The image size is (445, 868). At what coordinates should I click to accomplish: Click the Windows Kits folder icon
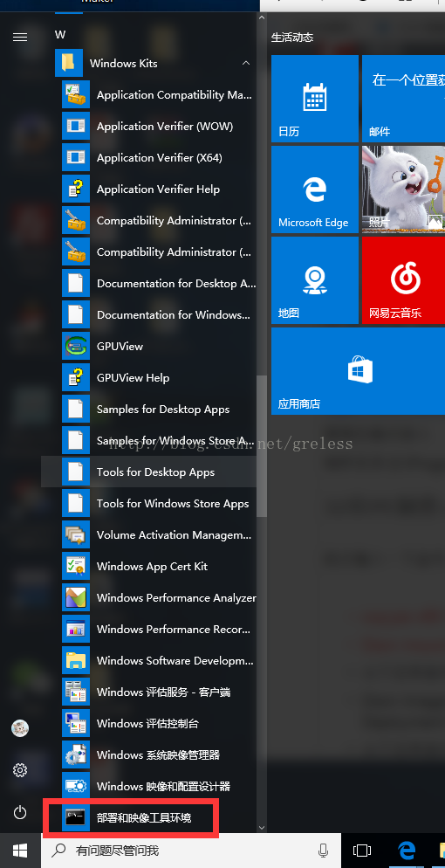click(69, 63)
